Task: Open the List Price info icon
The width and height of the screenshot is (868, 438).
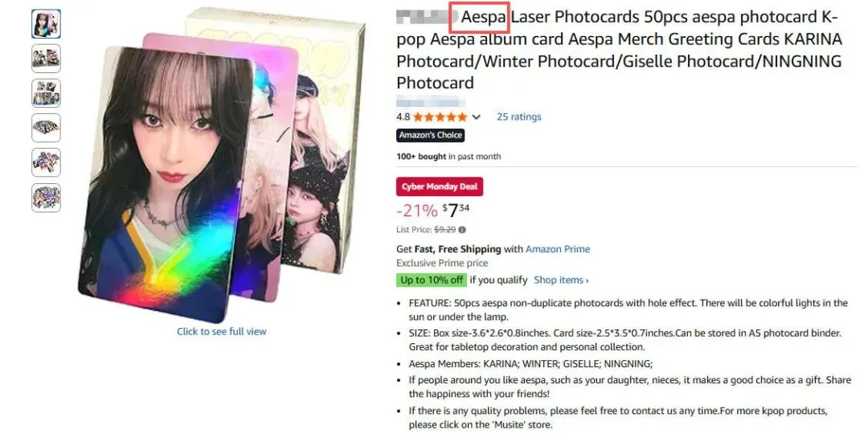Action: tap(462, 229)
